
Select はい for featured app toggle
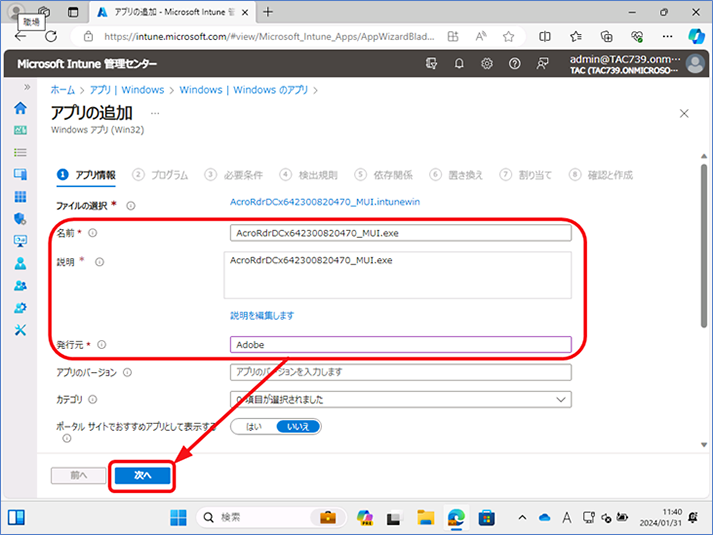coord(254,427)
